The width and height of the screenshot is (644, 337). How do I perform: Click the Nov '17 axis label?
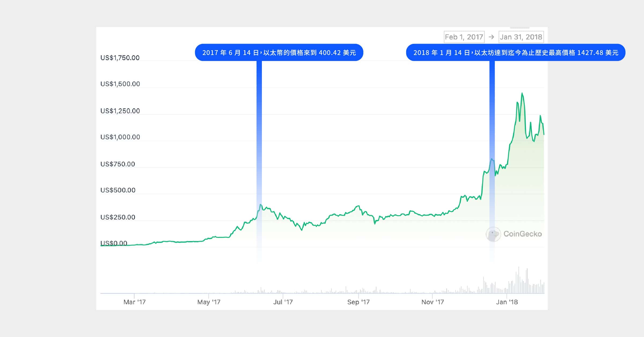coord(433,302)
